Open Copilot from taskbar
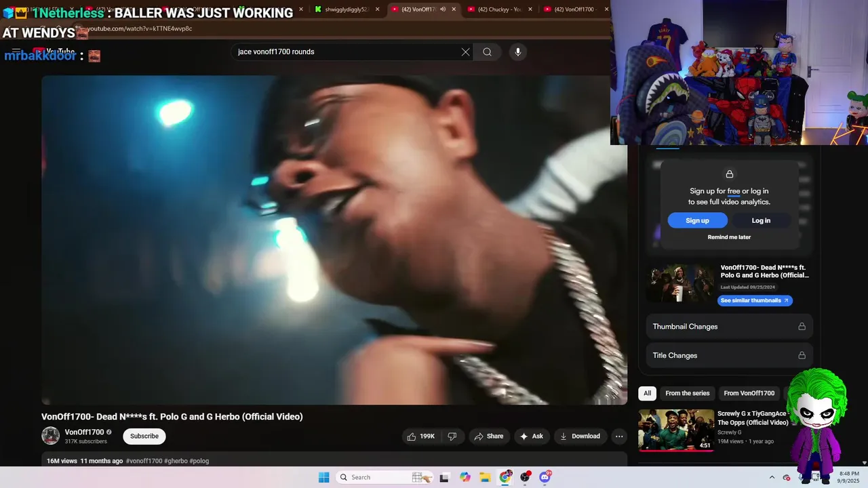Viewport: 868px width, 488px height. pyautogui.click(x=465, y=477)
